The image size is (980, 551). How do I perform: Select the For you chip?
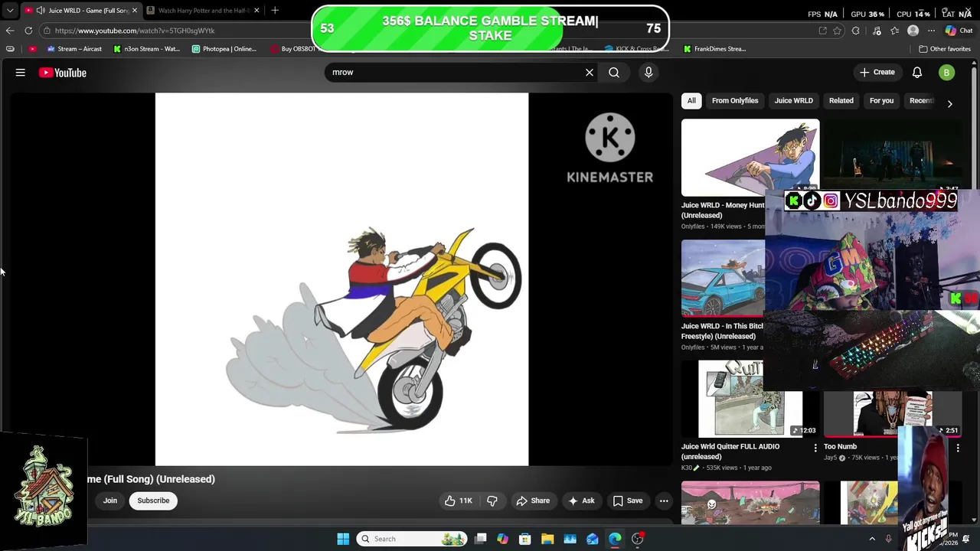tap(881, 100)
